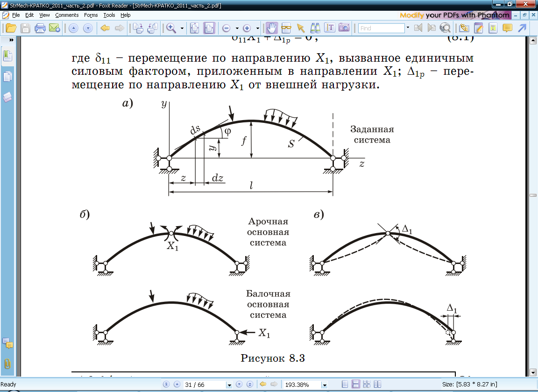Open the Bookmarks side panel

pyautogui.click(x=7, y=56)
